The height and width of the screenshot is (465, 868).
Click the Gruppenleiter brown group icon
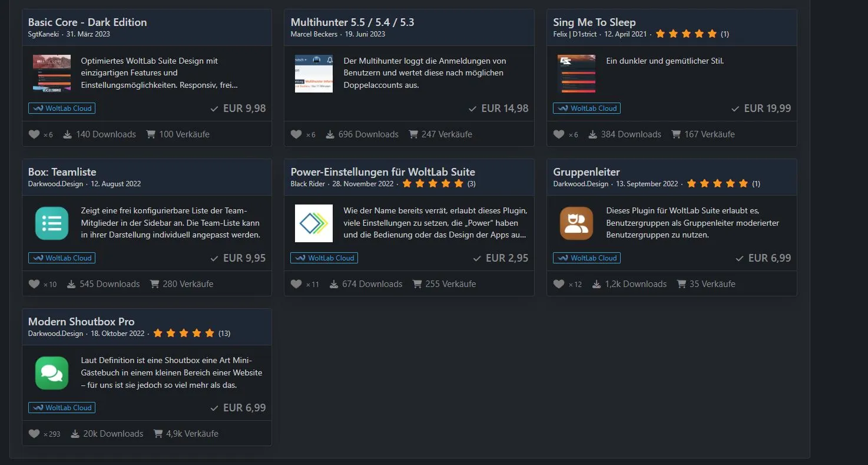[x=577, y=223]
